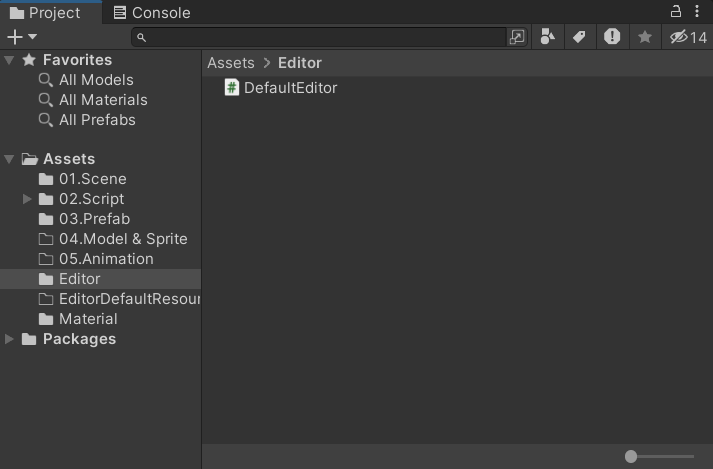Expand the 02.Script folder arrow

coord(27,199)
